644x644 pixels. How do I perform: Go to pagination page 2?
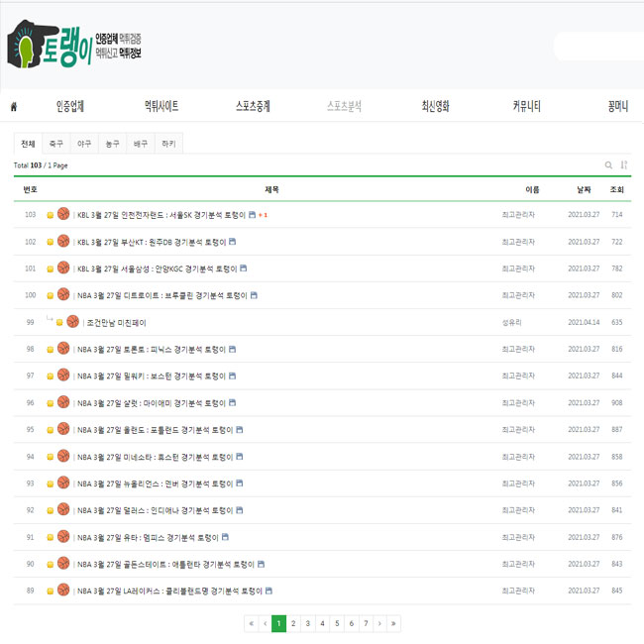coord(293,623)
